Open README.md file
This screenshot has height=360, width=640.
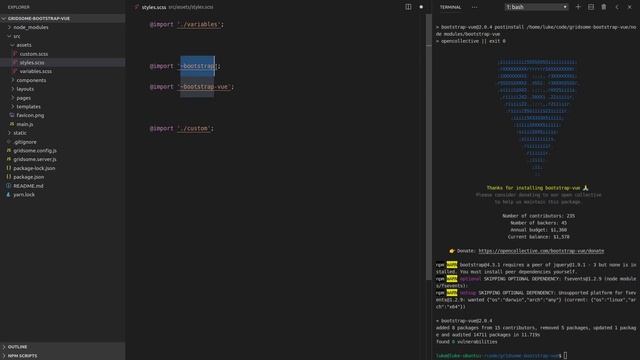click(x=28, y=186)
